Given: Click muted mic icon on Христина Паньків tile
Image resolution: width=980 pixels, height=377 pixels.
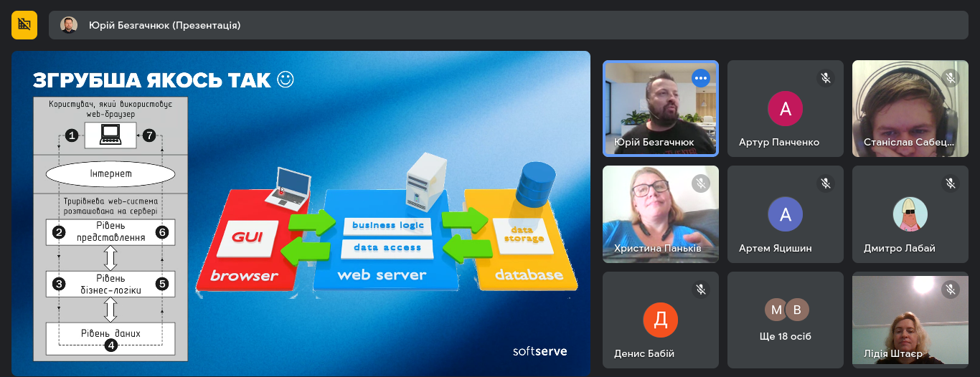Looking at the screenshot, I should click(700, 184).
